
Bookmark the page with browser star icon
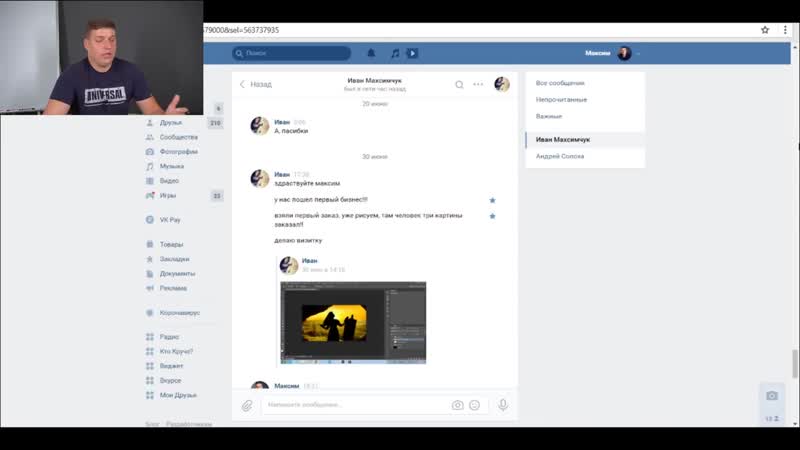[x=764, y=30]
